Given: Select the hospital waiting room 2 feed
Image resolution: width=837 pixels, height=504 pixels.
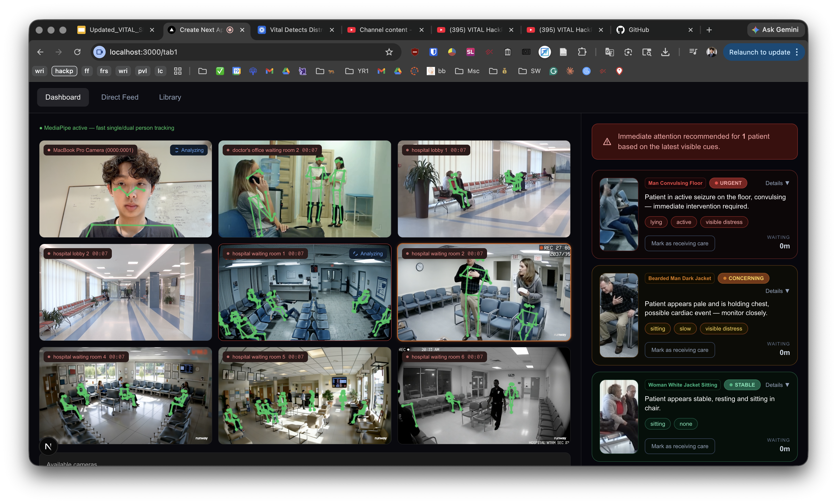Looking at the screenshot, I should pos(484,295).
